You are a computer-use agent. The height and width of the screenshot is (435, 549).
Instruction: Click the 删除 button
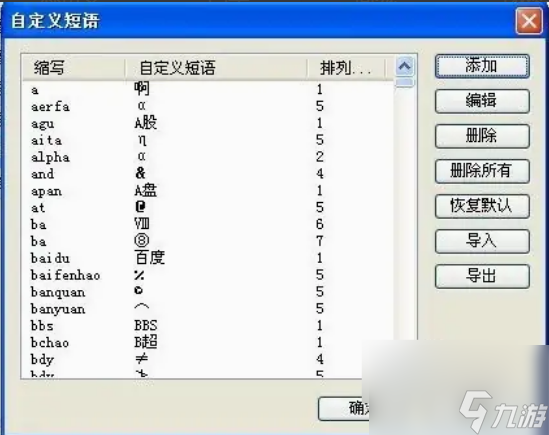(482, 136)
